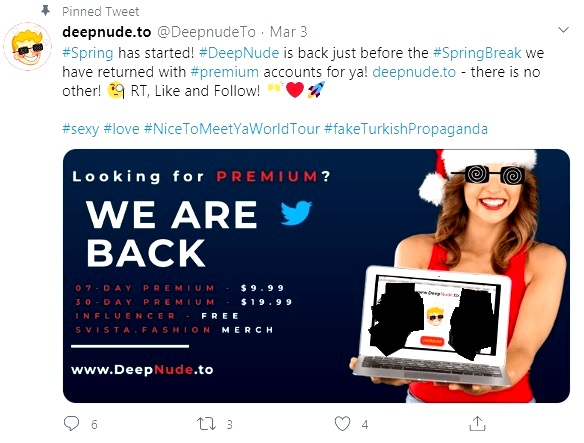Open the share upload icon

(x=477, y=424)
